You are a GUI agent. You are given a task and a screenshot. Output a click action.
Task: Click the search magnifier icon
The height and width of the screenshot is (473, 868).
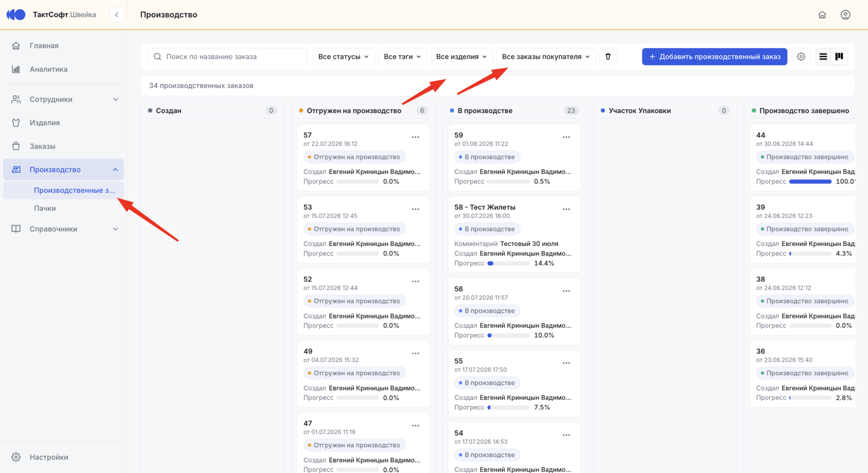(158, 56)
